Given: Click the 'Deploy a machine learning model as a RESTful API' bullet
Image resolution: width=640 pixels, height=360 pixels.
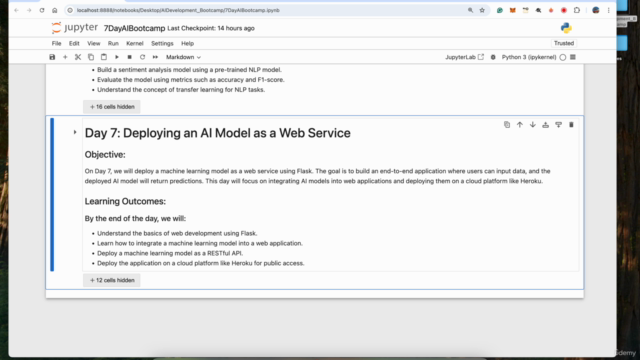Looking at the screenshot, I should pos(170,253).
